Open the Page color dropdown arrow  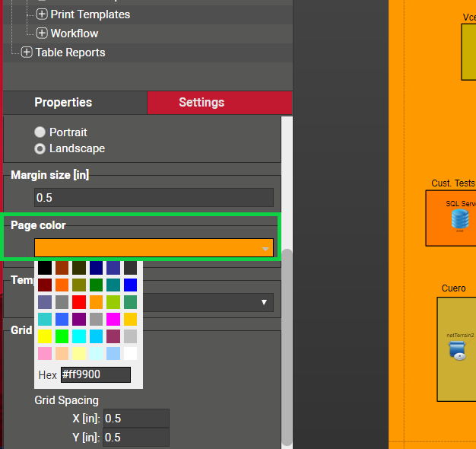[x=265, y=249]
